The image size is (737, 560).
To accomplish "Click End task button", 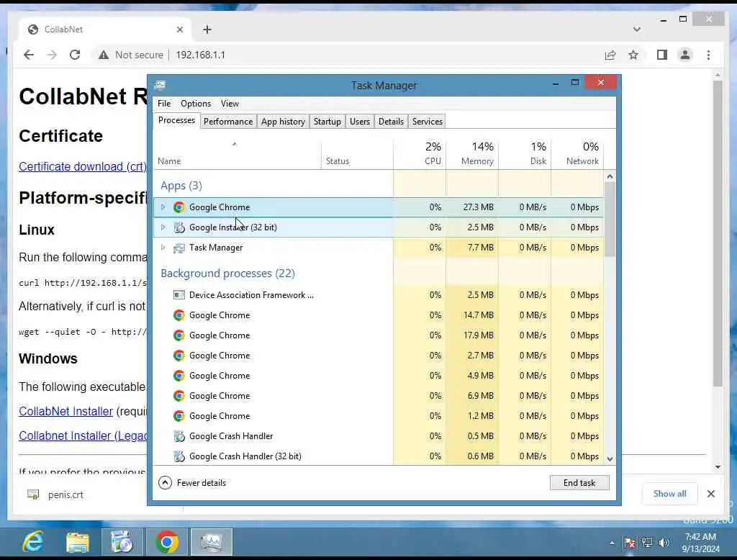I will tap(579, 483).
